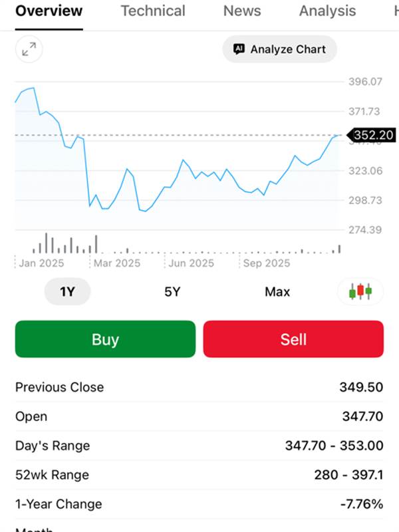This screenshot has width=399, height=532.
Task: Show the Max time range
Action: [277, 291]
